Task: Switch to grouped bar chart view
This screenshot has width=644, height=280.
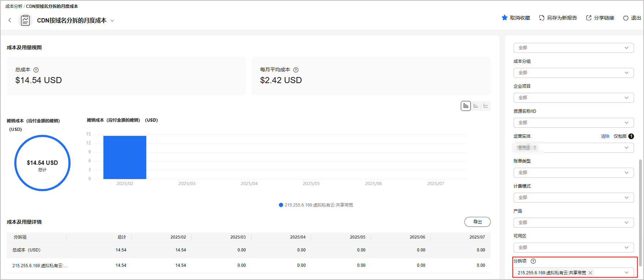Action: pos(476,106)
